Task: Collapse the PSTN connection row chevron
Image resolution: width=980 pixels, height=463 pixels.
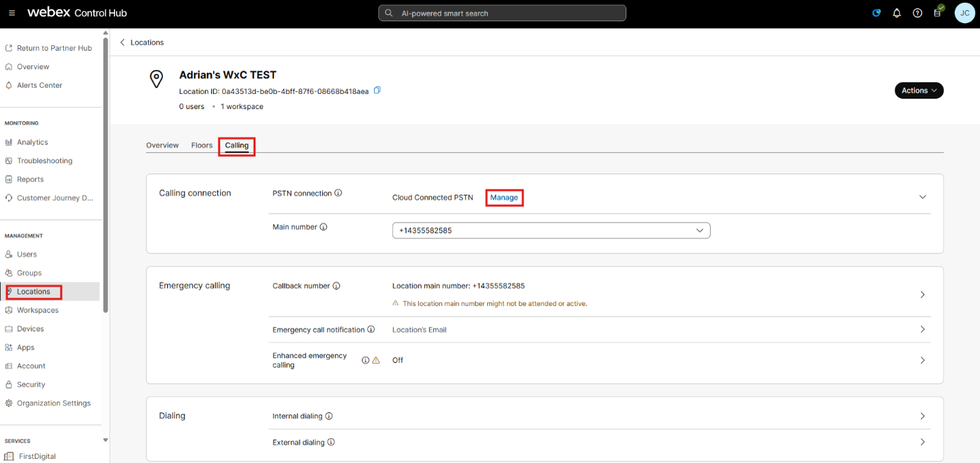Action: pyautogui.click(x=922, y=197)
